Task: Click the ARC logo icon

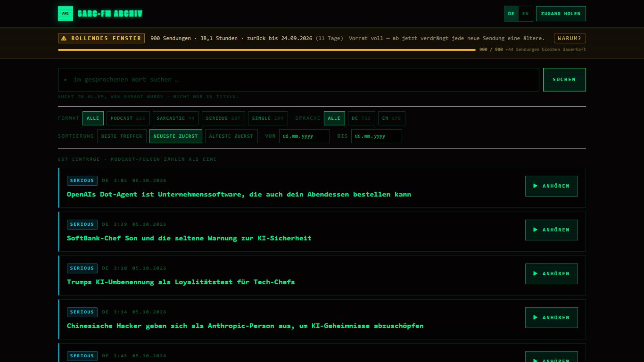Action: point(66,14)
